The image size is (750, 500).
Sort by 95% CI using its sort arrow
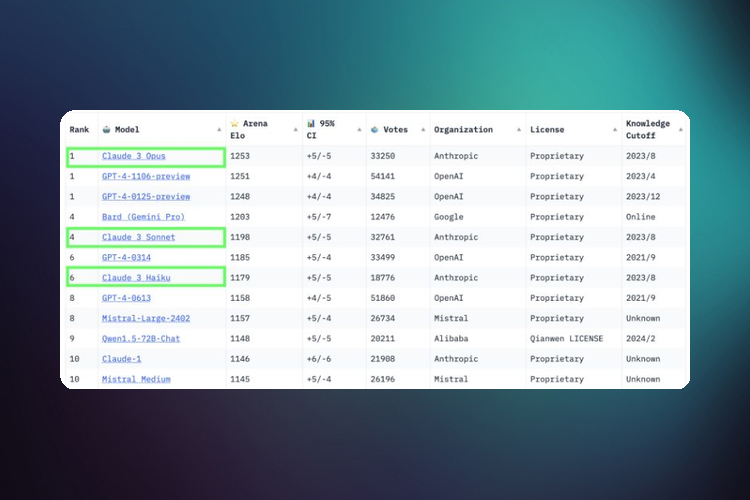click(359, 130)
